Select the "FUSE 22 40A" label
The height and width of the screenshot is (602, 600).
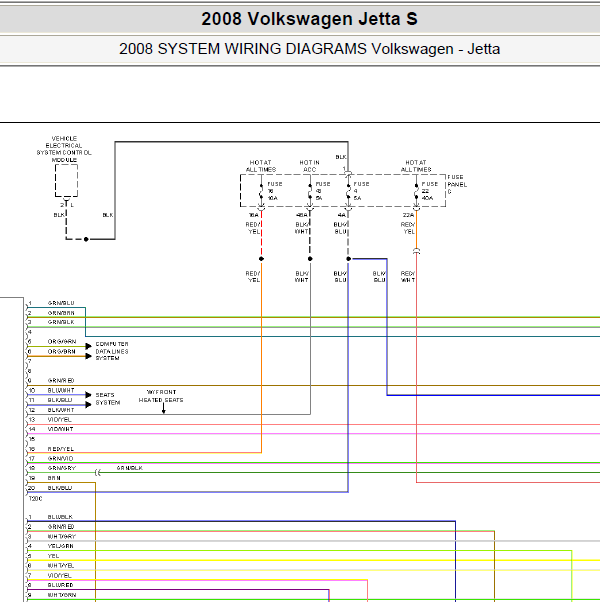point(430,191)
